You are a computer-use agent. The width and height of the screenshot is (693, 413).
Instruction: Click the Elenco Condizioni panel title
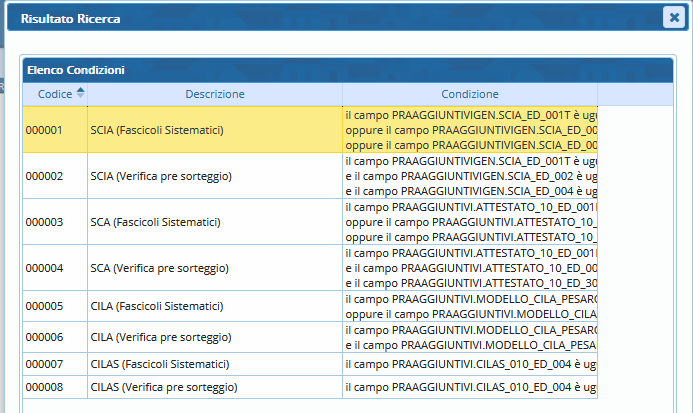coord(76,70)
